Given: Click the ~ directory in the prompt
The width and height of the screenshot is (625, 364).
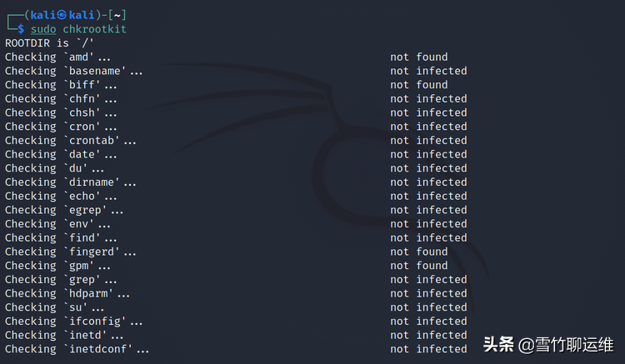Looking at the screenshot, I should 117,15.
